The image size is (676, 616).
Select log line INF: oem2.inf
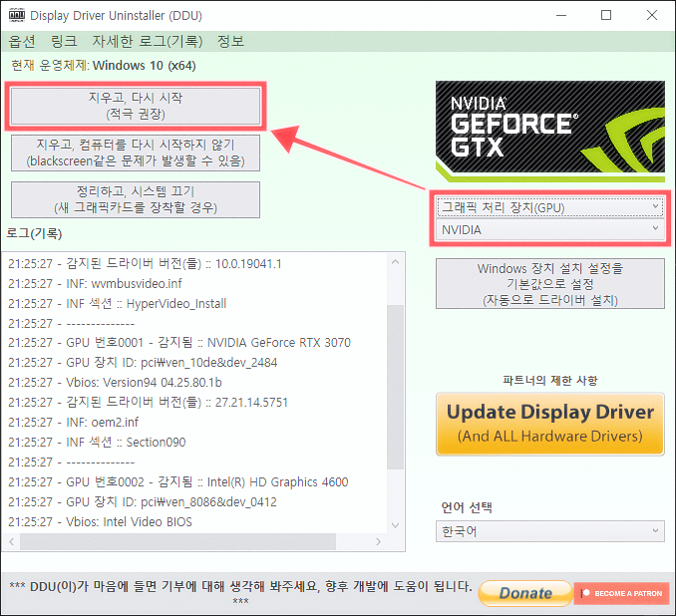74,422
